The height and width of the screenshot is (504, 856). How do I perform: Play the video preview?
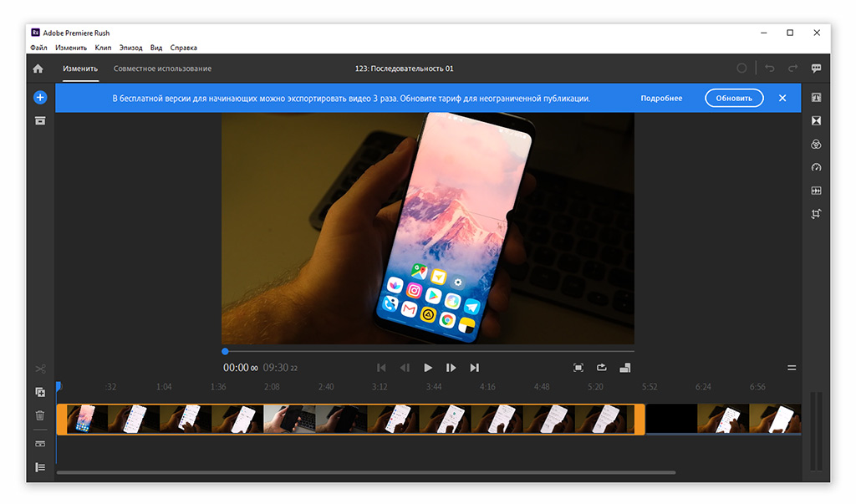(x=428, y=368)
